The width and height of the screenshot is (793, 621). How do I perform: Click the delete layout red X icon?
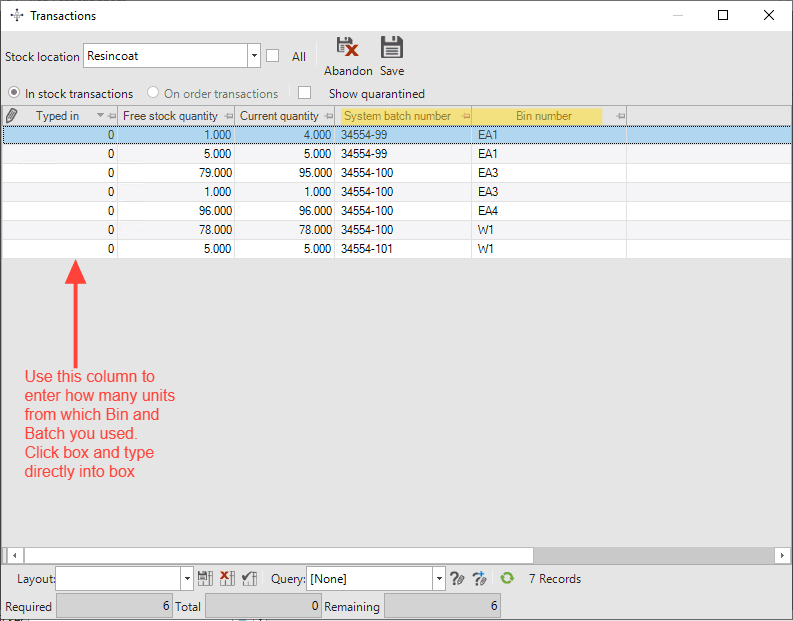[x=227, y=578]
